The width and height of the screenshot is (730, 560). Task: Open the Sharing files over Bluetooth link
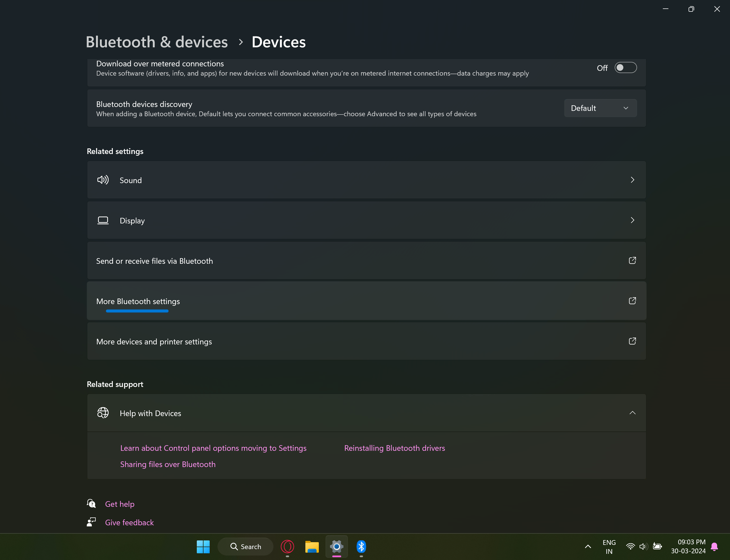[x=168, y=464]
